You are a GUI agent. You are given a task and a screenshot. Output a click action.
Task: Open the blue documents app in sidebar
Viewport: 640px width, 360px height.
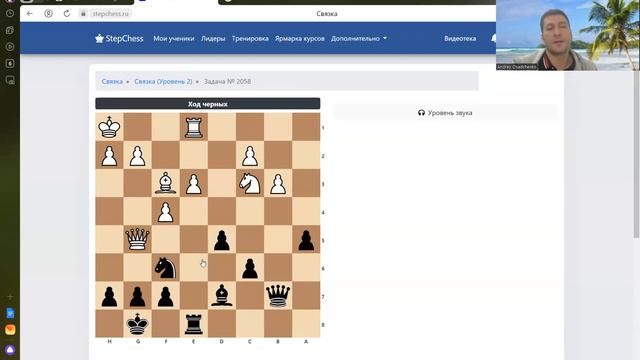coord(10,313)
